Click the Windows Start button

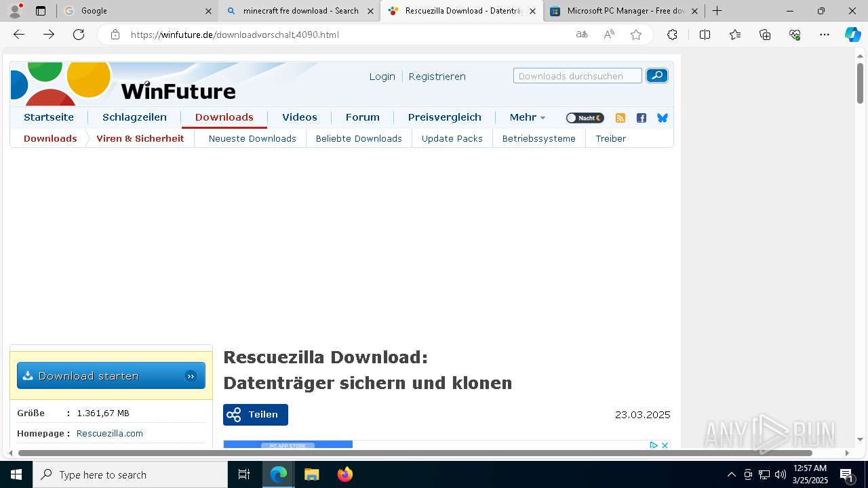point(16,474)
